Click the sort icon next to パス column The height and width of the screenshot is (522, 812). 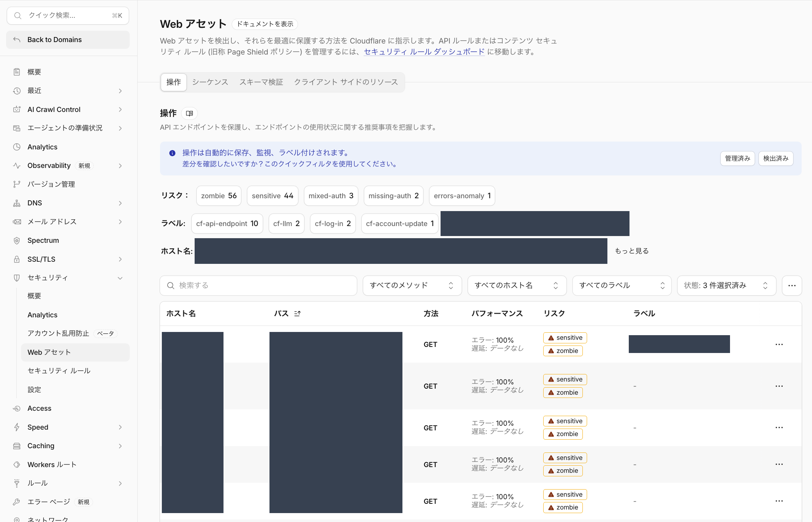298,313
